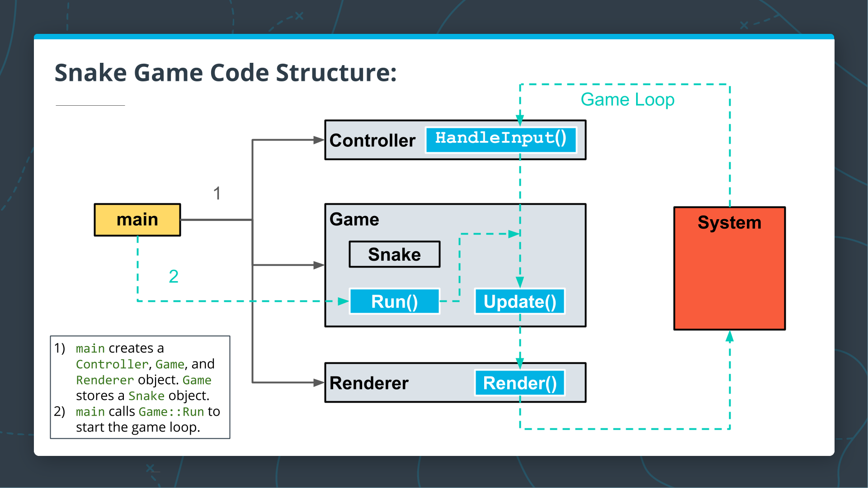The image size is (868, 488).
Task: Click the teal number 2 label
Action: [x=174, y=276]
